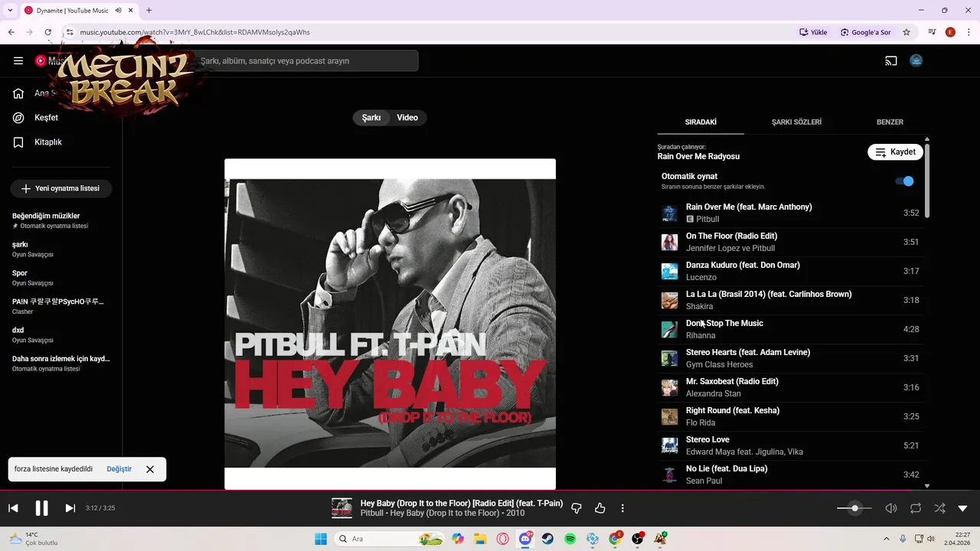Open the SIRADAKİ tab
980x551 pixels.
701,122
